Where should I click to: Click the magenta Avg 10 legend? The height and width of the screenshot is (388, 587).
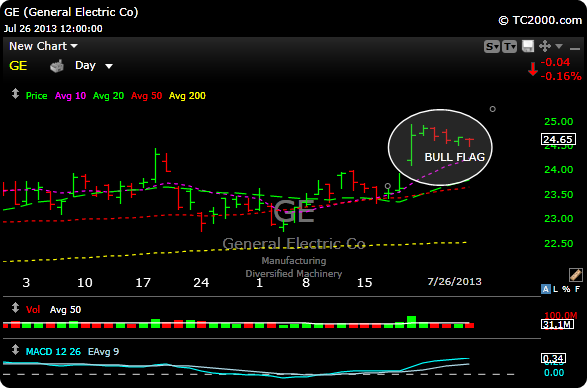[70, 96]
